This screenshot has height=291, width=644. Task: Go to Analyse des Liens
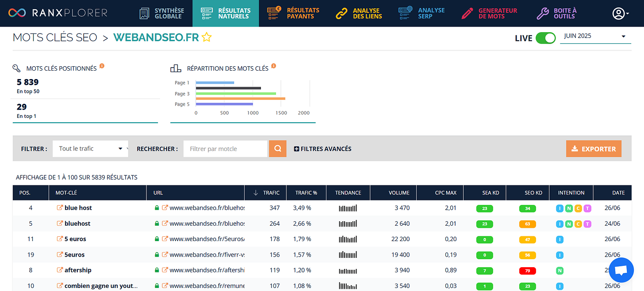click(x=359, y=13)
